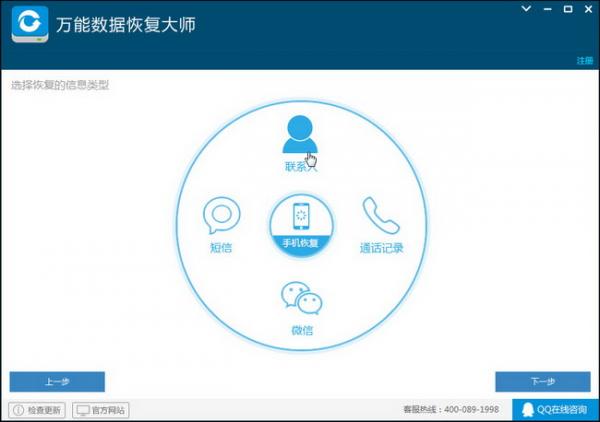Open the 注册 register link
The image size is (600, 422).
point(585,60)
